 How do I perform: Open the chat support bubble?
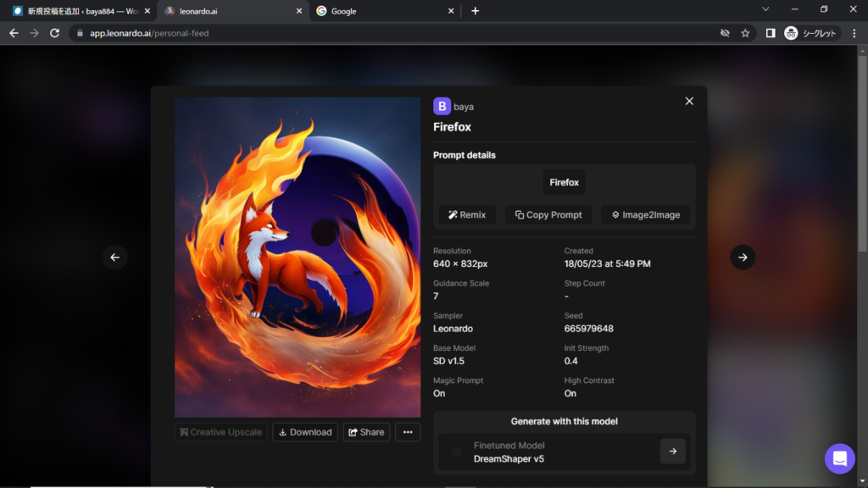click(x=839, y=458)
